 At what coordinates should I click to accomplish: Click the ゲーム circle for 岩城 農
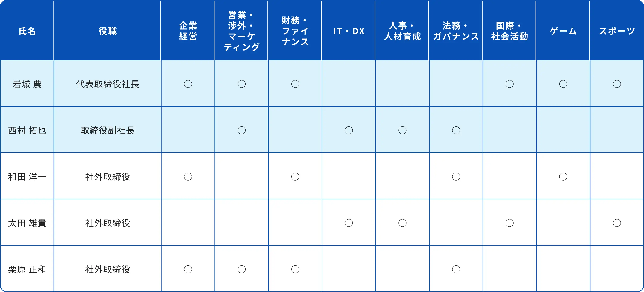coord(563,84)
